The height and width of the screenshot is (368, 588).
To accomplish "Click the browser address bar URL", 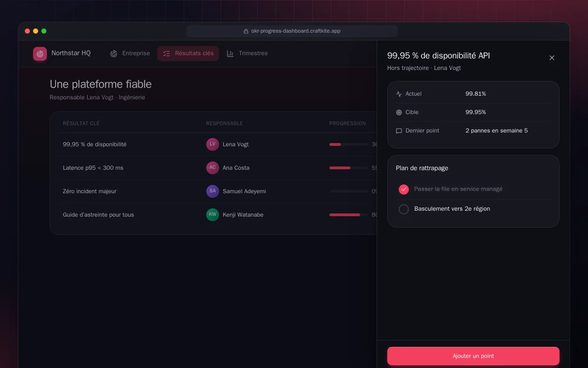I will click(296, 31).
